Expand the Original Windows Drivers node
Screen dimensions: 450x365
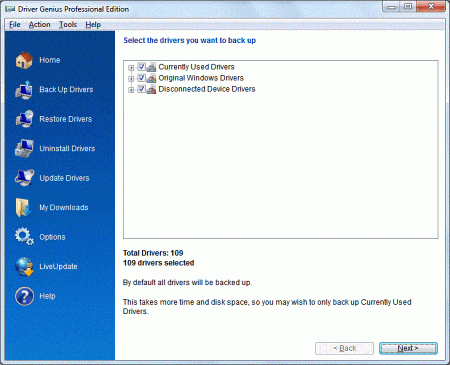(x=131, y=79)
